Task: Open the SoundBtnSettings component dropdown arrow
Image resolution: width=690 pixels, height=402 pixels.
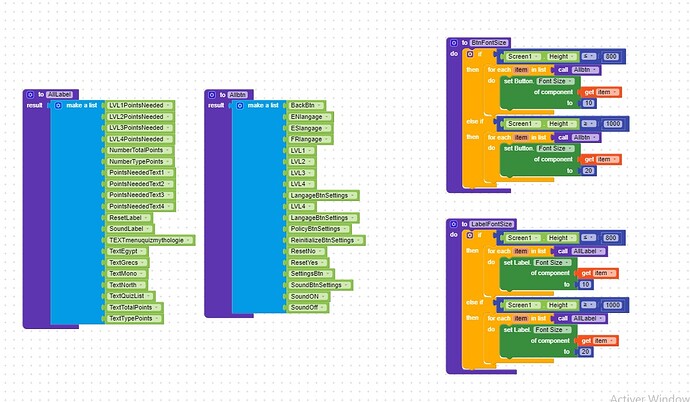Action: 346,285
